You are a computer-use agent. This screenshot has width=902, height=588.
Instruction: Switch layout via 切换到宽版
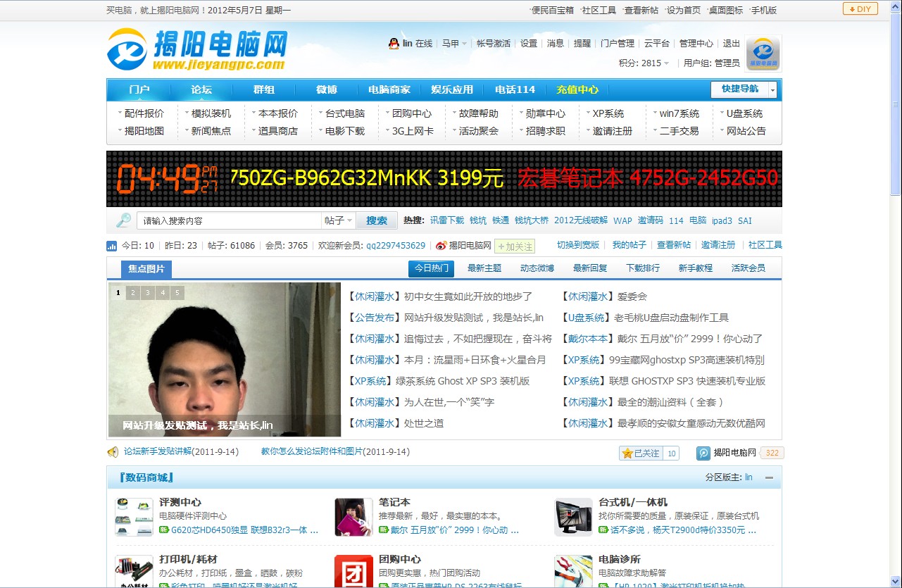point(578,245)
